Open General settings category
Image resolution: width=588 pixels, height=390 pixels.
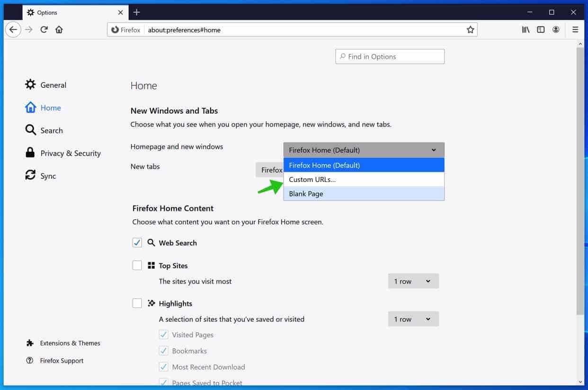[46, 85]
